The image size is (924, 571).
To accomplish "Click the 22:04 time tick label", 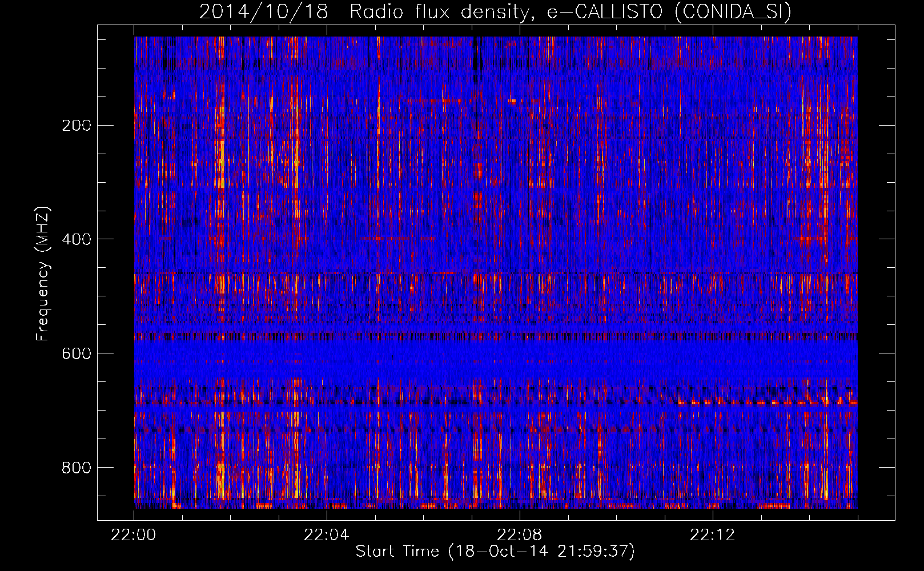I will pyautogui.click(x=326, y=535).
